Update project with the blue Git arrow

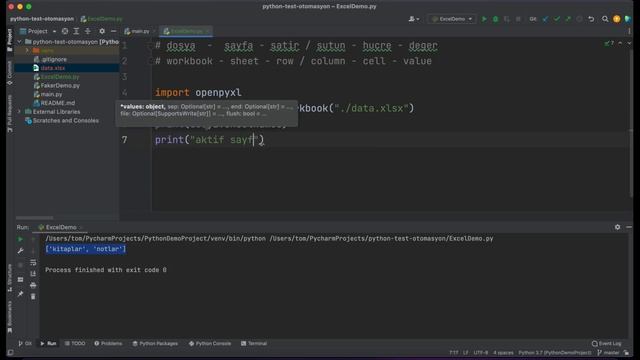tap(545, 19)
